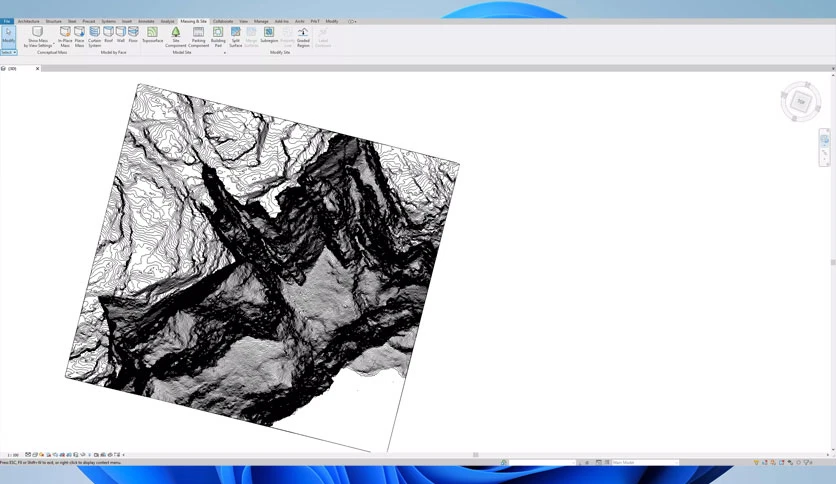Open the active workset dropdown
The height and width of the screenshot is (484, 836).
[x=543, y=462]
